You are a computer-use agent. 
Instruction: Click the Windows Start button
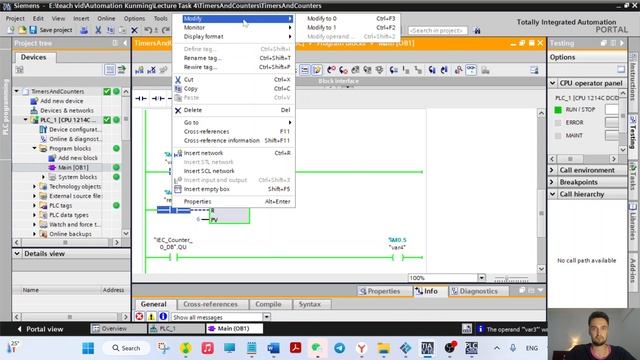click(88, 348)
